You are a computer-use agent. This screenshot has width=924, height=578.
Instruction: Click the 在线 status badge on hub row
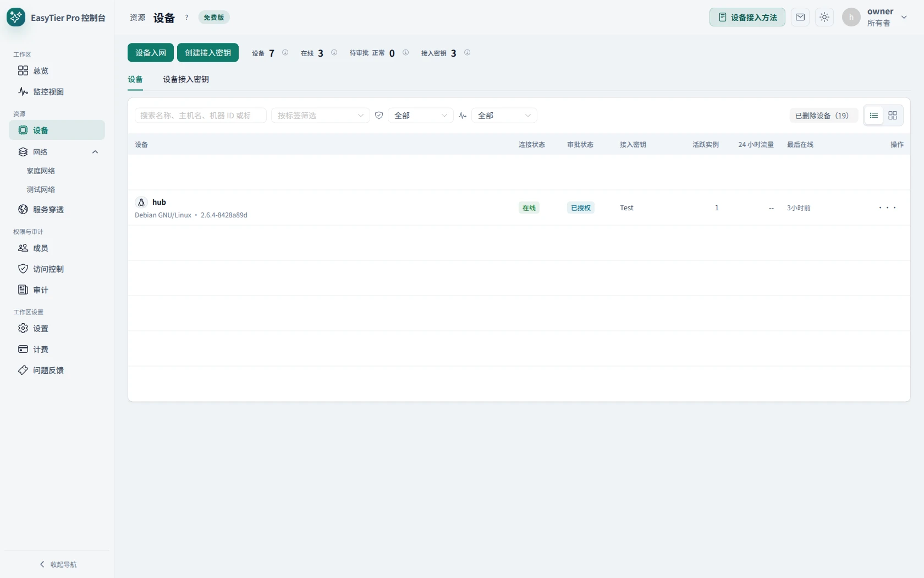[529, 208]
